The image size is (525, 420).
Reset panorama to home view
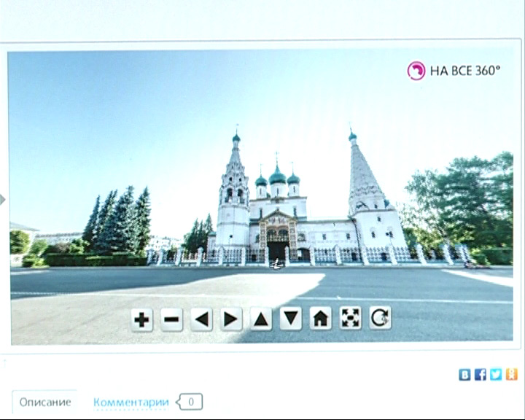tap(320, 318)
